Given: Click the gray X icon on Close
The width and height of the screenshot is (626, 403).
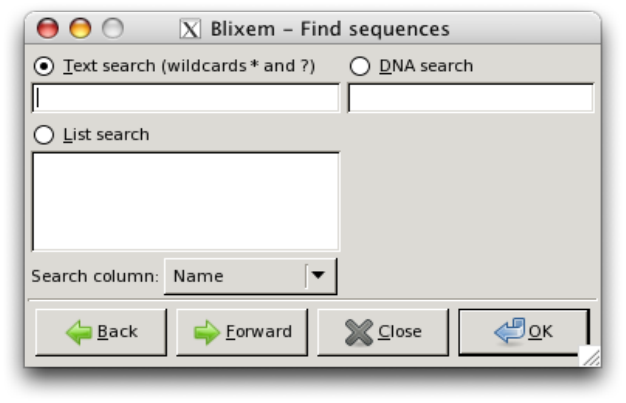Looking at the screenshot, I should 359,332.
